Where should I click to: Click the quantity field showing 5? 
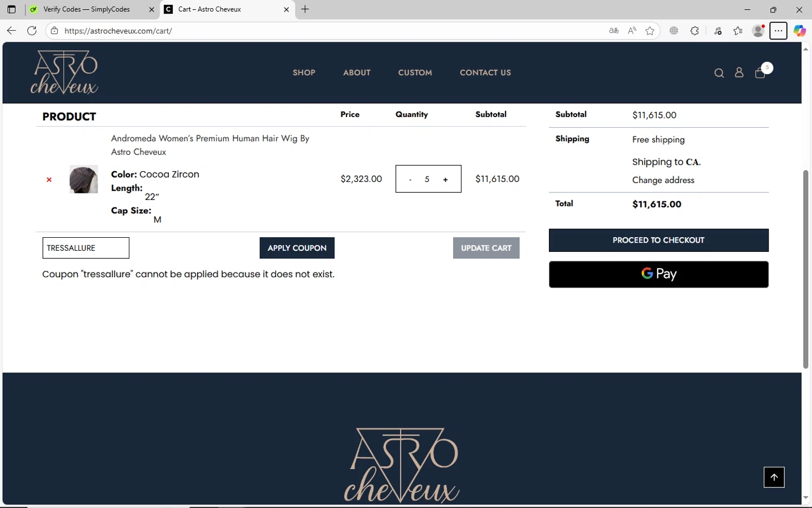click(427, 179)
